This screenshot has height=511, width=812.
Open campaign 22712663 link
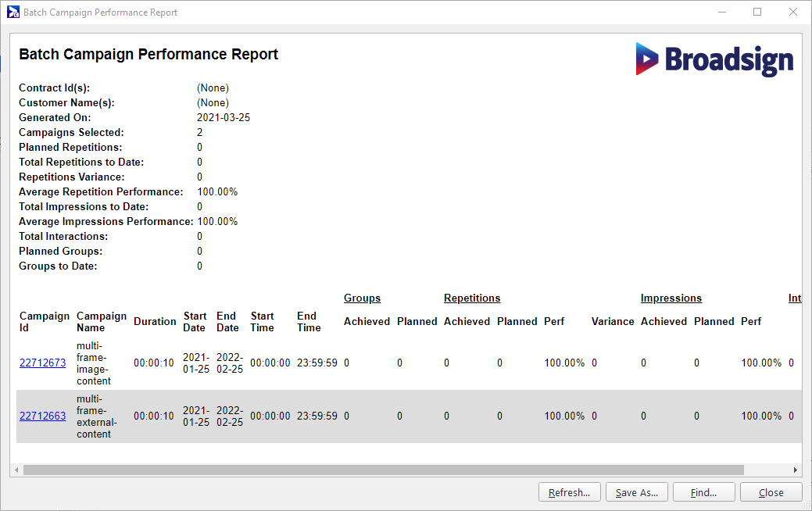tap(42, 416)
